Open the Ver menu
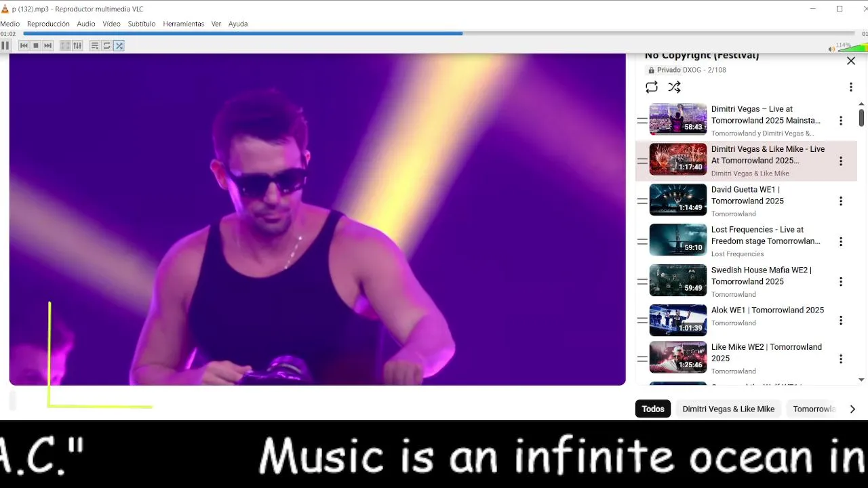Image resolution: width=868 pixels, height=488 pixels. tap(216, 24)
